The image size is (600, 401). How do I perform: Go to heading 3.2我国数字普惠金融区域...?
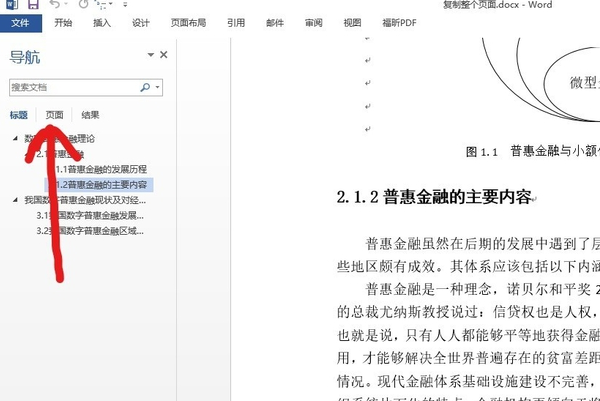click(x=90, y=231)
